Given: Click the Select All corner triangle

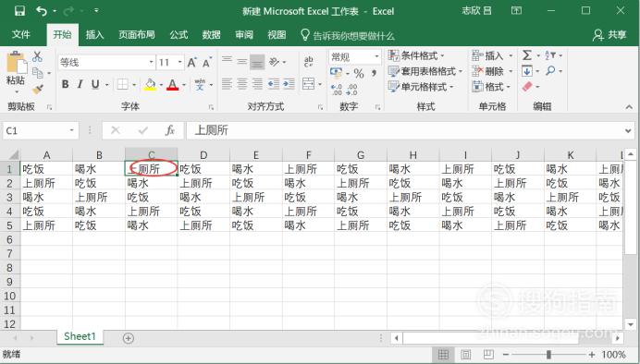Looking at the screenshot, I should [x=14, y=155].
